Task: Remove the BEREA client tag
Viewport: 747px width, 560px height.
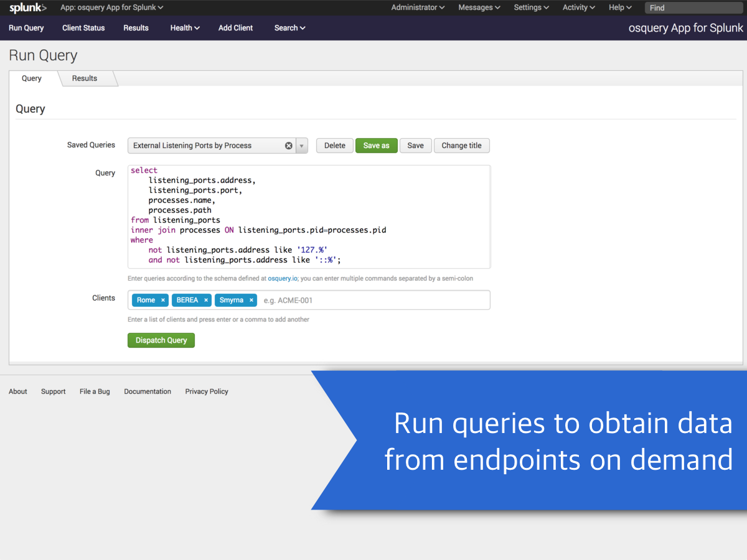Action: click(206, 300)
